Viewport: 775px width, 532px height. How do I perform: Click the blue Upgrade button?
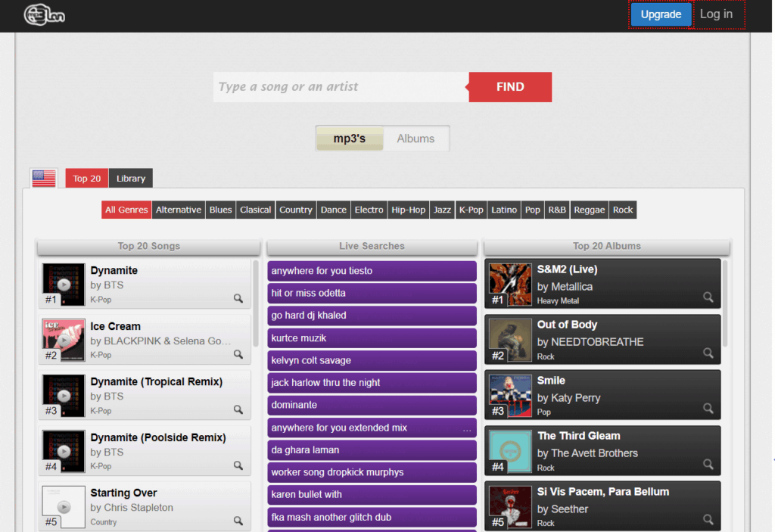click(x=661, y=14)
